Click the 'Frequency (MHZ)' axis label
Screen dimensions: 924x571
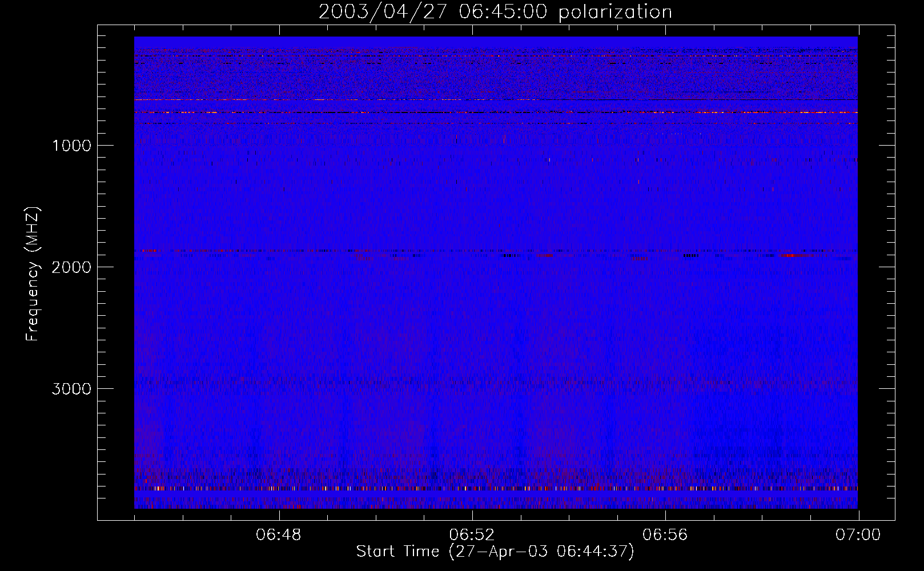pos(33,274)
